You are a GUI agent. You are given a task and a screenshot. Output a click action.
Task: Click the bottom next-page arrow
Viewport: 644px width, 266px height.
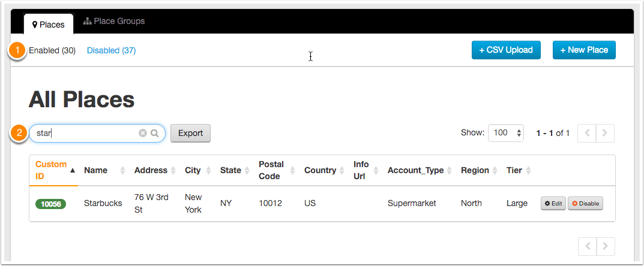point(605,246)
